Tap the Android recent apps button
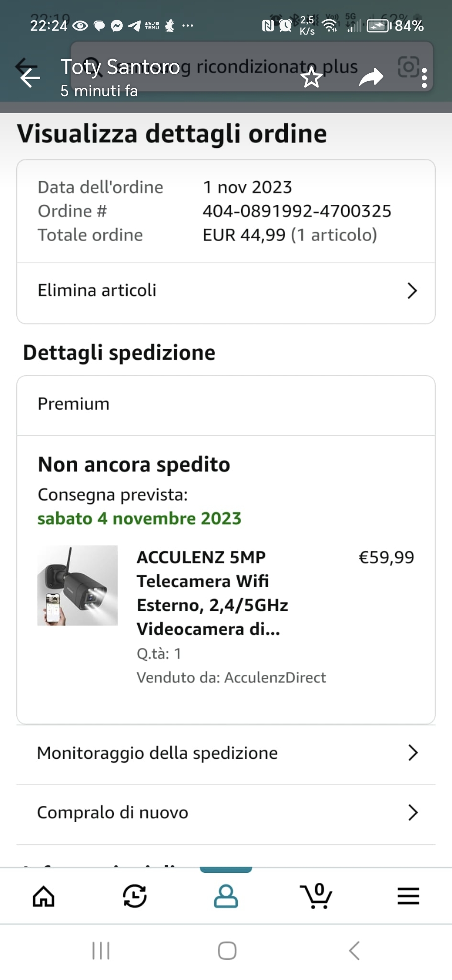This screenshot has width=452, height=980. click(101, 951)
